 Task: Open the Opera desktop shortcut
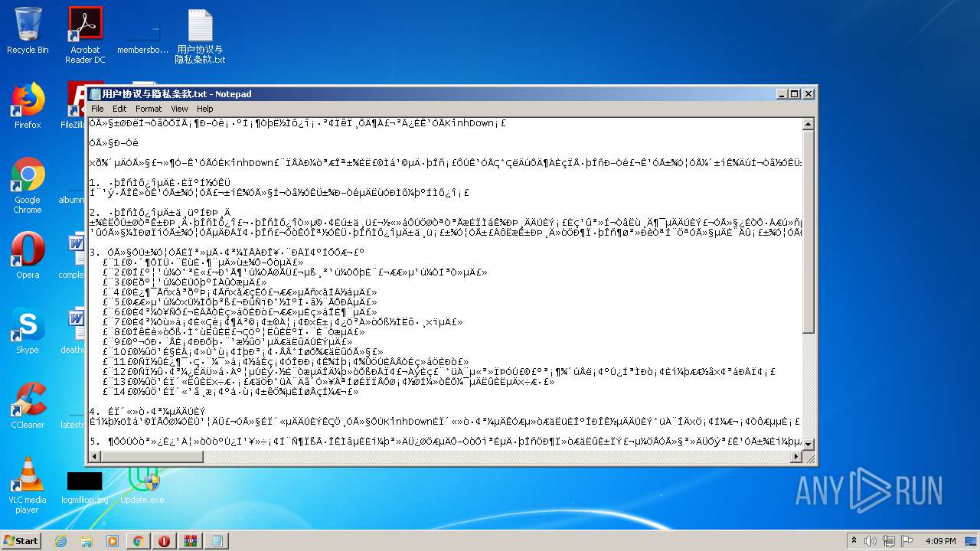click(x=28, y=255)
